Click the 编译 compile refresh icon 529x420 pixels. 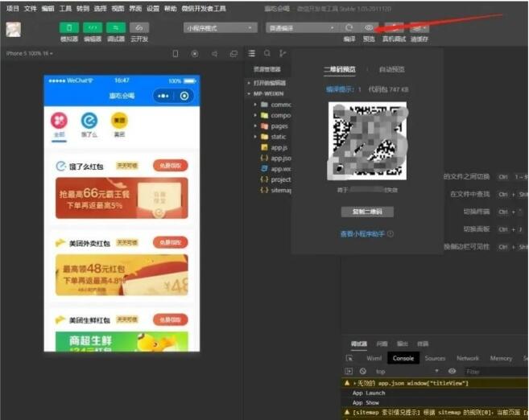click(349, 27)
